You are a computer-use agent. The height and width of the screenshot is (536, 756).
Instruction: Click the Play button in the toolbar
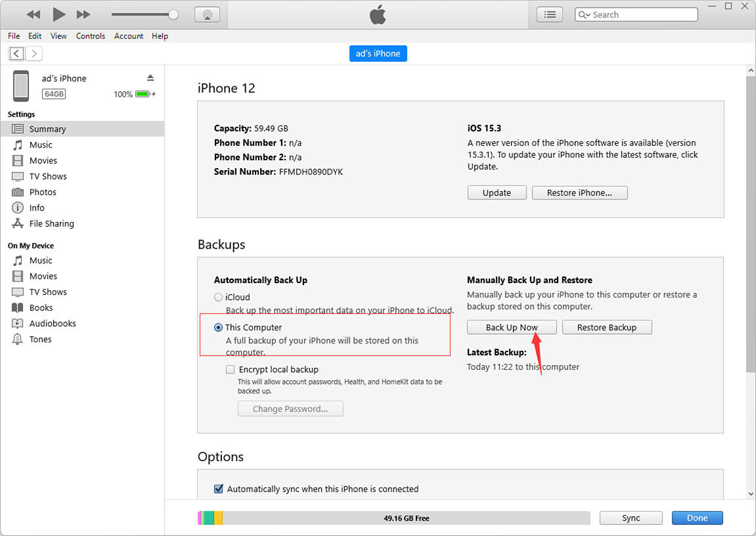point(59,14)
